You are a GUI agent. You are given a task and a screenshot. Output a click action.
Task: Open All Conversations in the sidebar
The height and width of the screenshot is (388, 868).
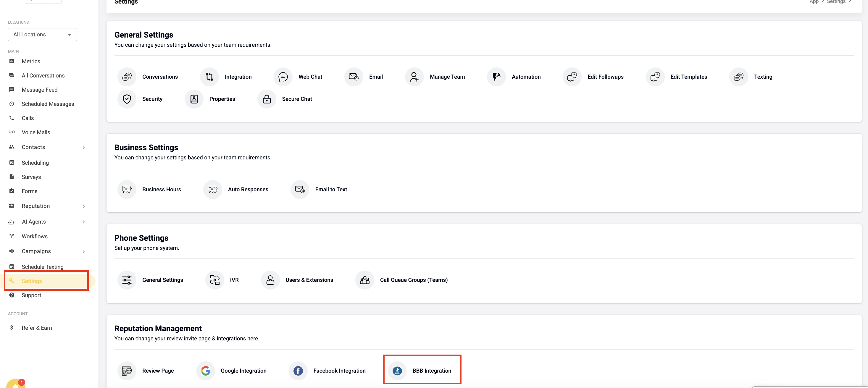click(43, 75)
